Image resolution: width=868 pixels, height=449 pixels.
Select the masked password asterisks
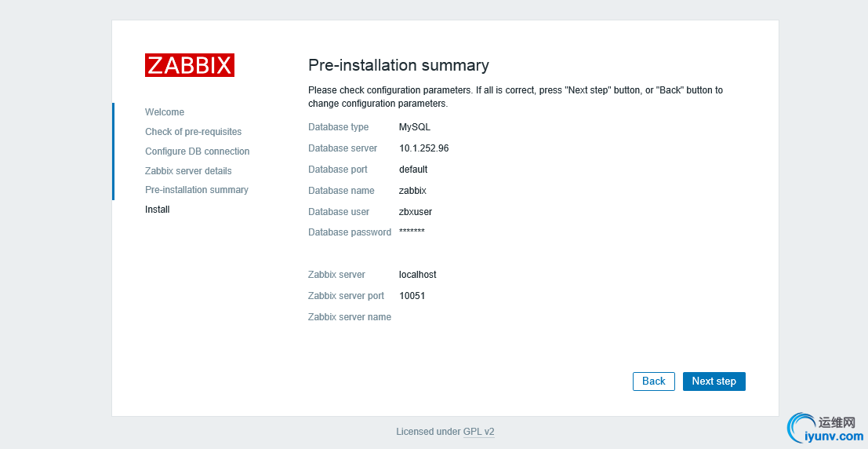coord(412,231)
